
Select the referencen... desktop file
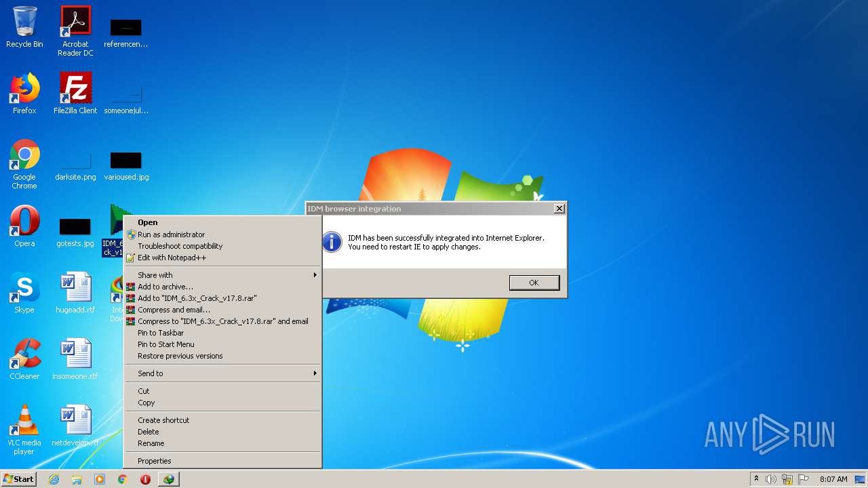pyautogui.click(x=126, y=34)
